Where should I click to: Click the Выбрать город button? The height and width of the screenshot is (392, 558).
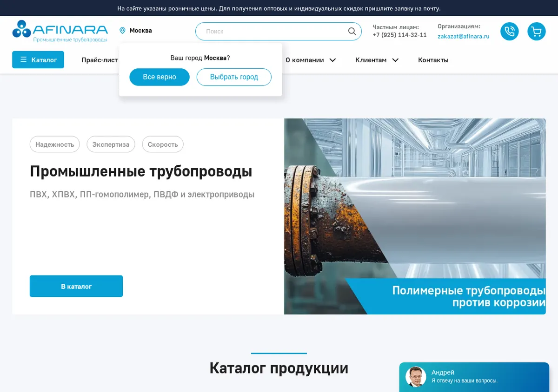[x=234, y=77]
